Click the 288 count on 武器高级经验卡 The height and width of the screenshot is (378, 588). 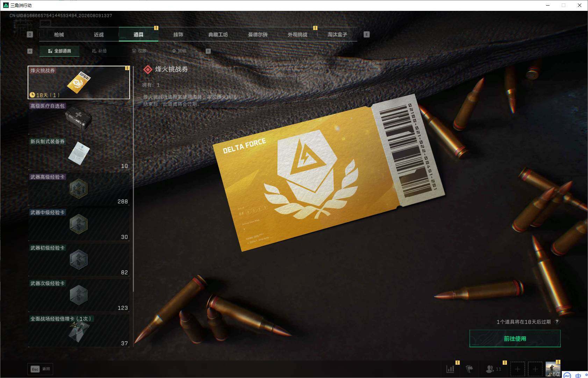[x=123, y=202]
